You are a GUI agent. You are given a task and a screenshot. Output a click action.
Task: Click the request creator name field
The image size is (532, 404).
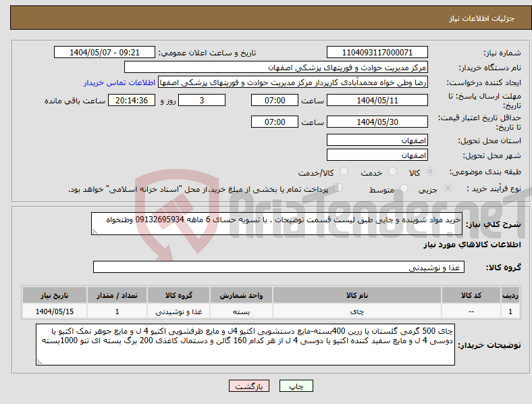[293, 82]
